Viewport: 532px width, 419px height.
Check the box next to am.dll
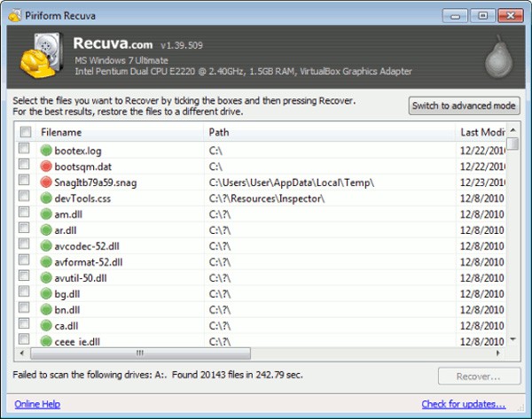24,214
